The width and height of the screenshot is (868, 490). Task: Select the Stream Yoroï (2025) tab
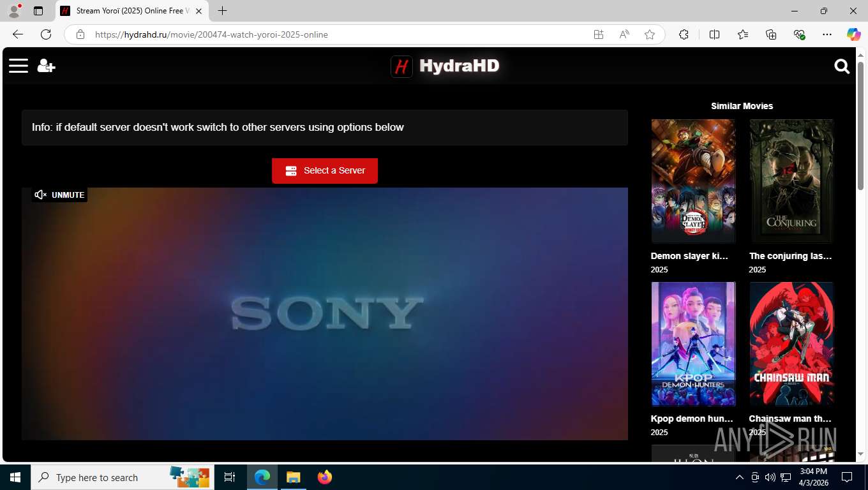[132, 11]
